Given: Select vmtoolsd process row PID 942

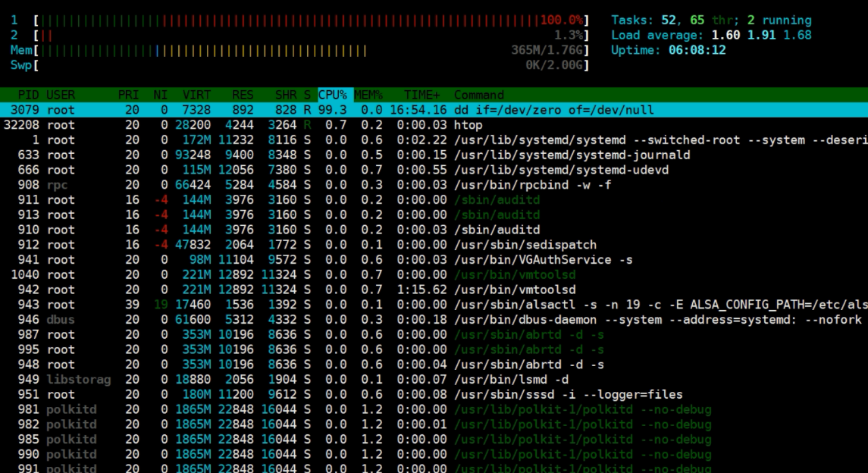Looking at the screenshot, I should 434,290.
